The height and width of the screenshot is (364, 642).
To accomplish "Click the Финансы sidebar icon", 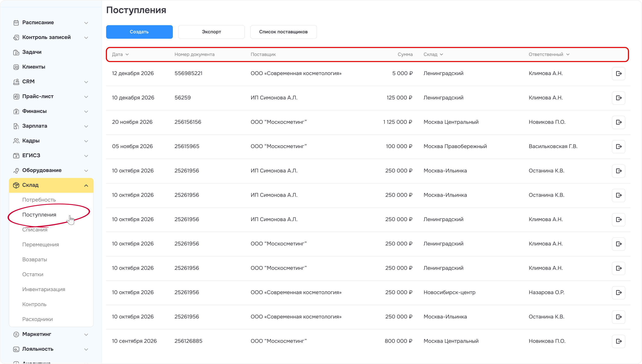I will [16, 111].
